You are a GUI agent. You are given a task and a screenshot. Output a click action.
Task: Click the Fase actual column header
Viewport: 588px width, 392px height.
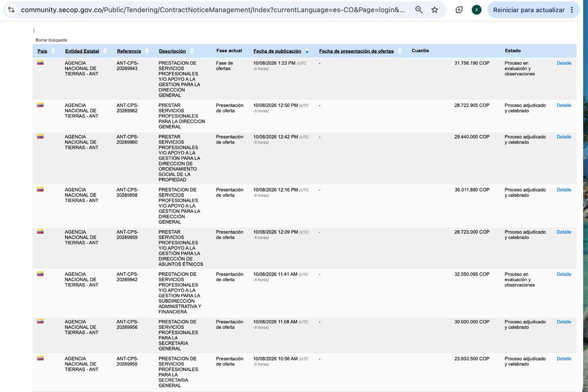tap(229, 50)
